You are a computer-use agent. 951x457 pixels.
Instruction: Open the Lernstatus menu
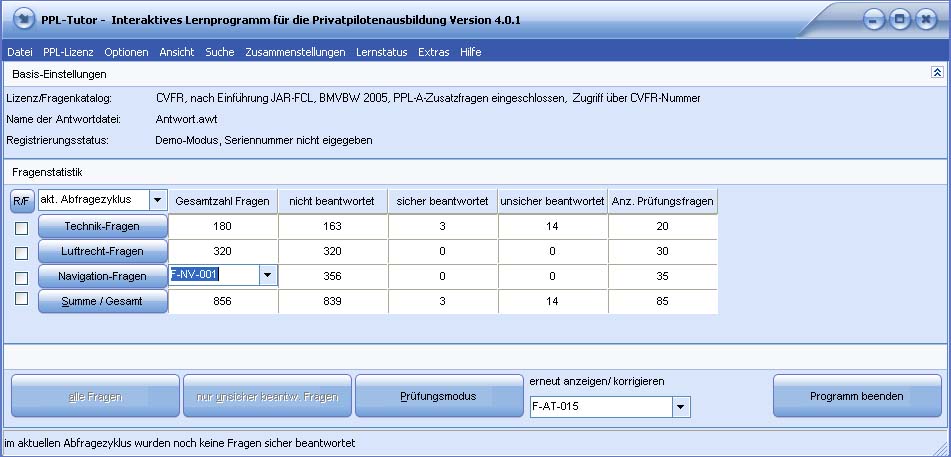click(x=381, y=52)
